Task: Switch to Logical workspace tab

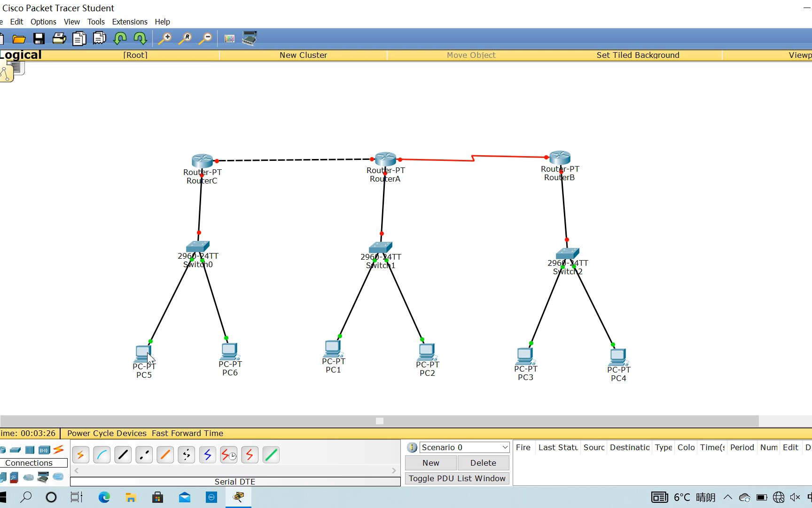Action: coord(21,55)
